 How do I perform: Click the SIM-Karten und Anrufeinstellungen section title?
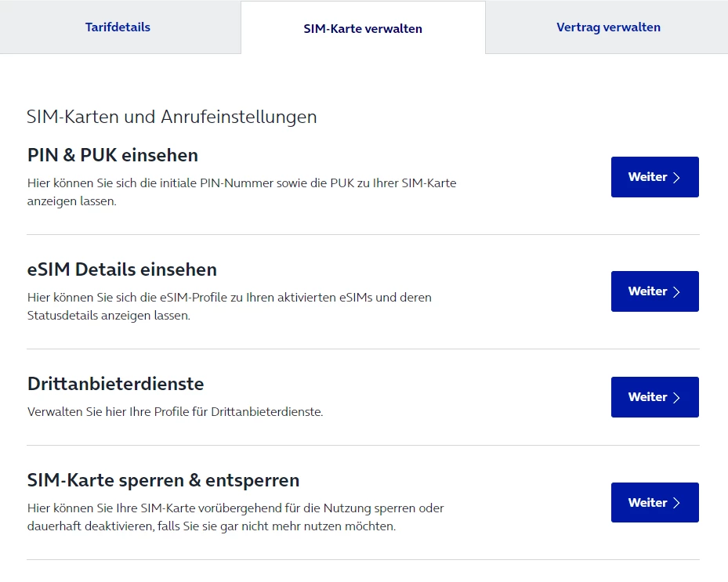pos(172,117)
